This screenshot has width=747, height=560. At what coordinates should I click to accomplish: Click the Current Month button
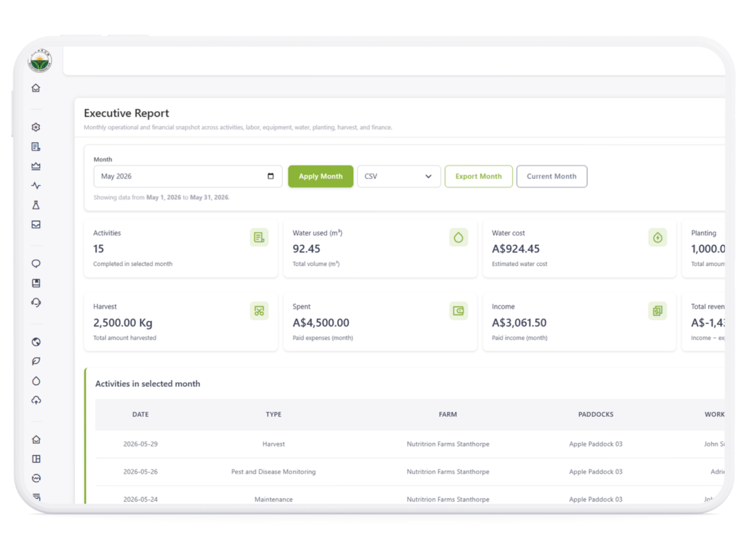[552, 176]
